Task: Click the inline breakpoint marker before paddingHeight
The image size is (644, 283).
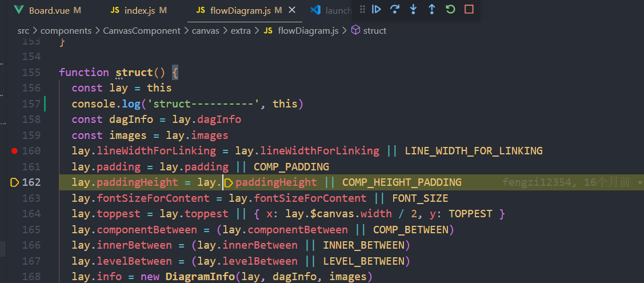Action: (x=229, y=182)
